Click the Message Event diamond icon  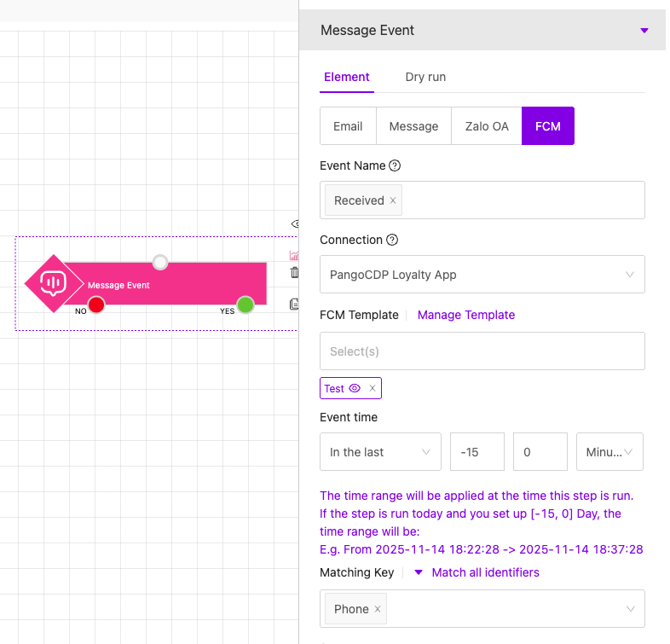point(54,284)
